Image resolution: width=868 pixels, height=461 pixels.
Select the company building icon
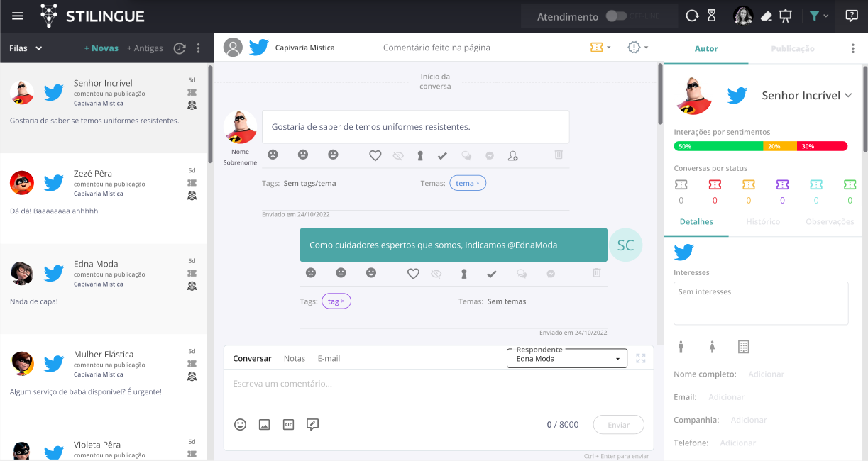point(743,347)
